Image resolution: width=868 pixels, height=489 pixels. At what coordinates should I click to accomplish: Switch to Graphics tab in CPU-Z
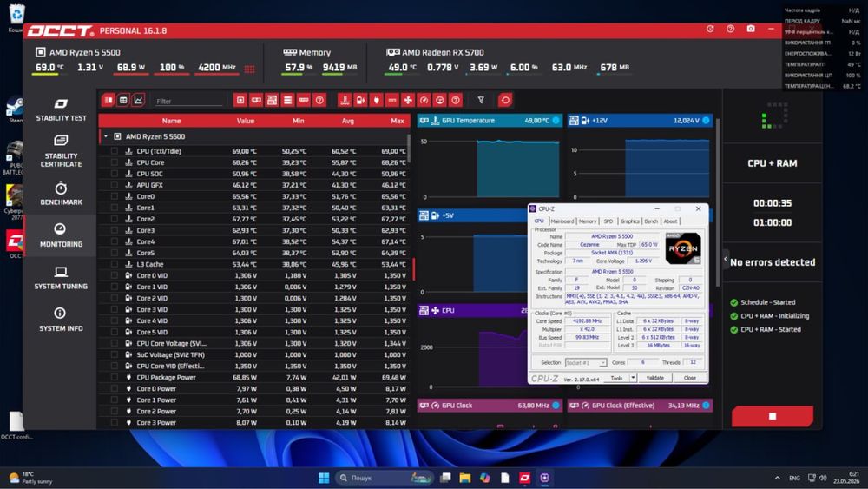pyautogui.click(x=629, y=221)
